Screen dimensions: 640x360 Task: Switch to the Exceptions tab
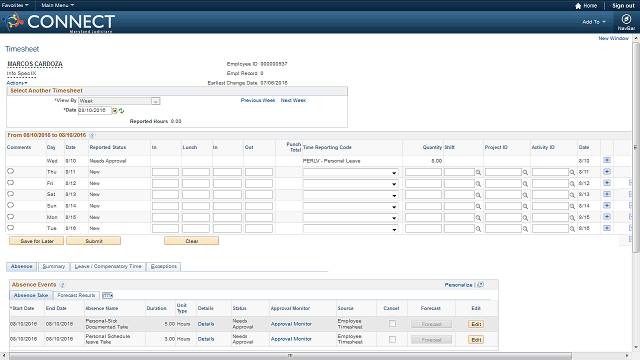pyautogui.click(x=164, y=267)
